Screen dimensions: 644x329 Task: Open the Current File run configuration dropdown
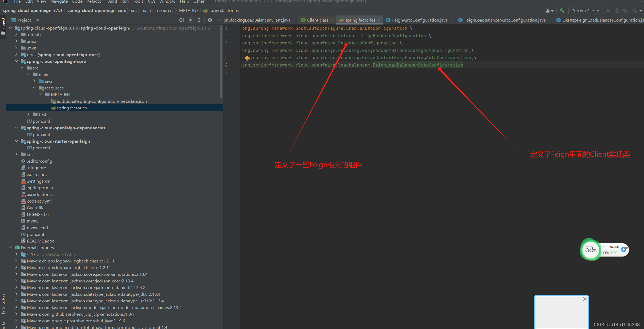[585, 11]
